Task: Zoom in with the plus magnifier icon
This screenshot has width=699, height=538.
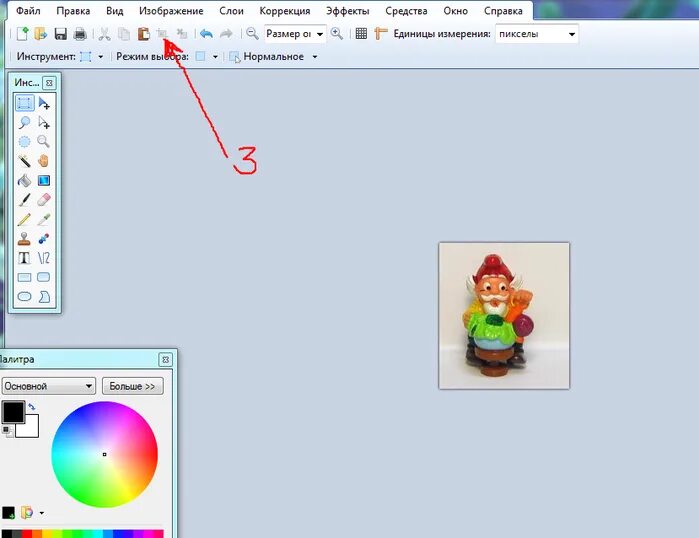Action: click(337, 34)
